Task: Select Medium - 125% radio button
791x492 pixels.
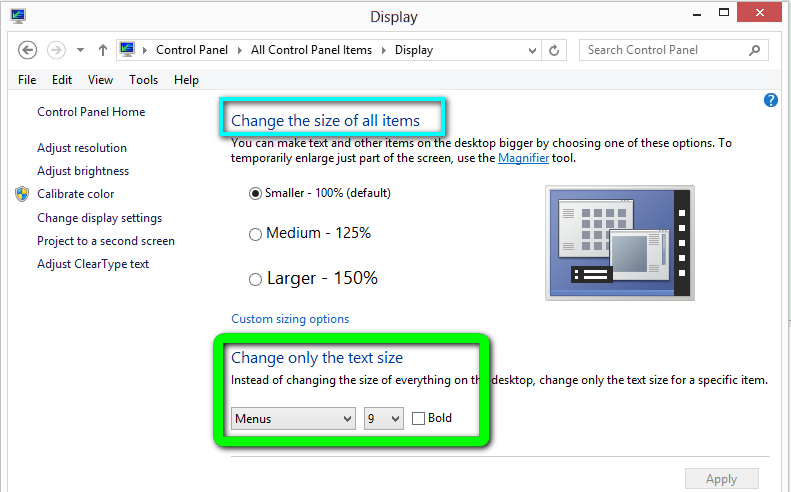Action: 255,234
